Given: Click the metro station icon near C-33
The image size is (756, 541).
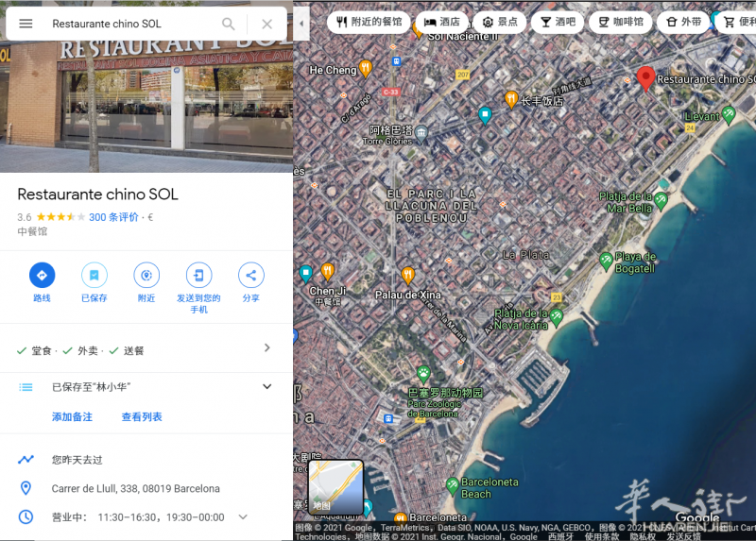Looking at the screenshot, I should [396, 61].
